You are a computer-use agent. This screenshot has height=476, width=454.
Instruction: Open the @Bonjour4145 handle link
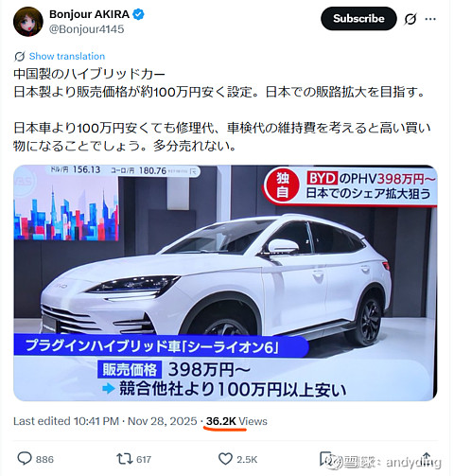tap(87, 29)
